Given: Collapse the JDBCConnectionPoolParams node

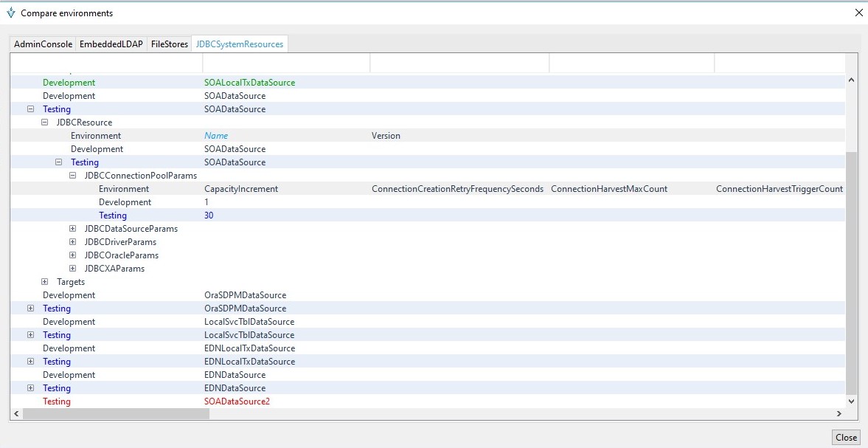Looking at the screenshot, I should click(72, 176).
